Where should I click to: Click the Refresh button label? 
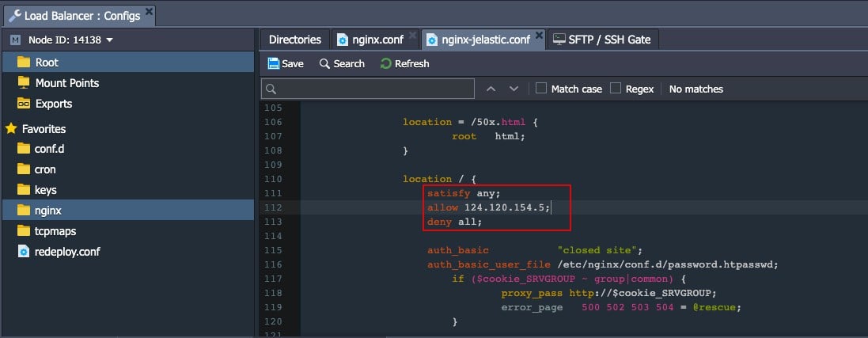(412, 63)
